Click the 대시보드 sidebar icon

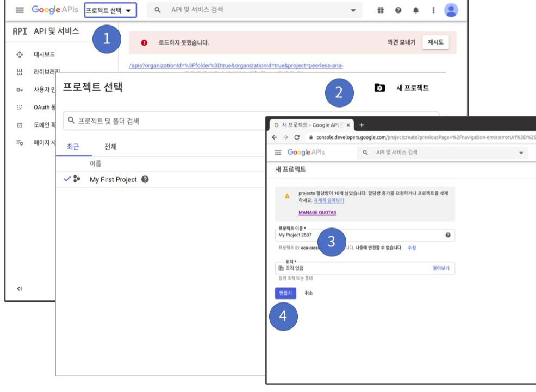(20, 54)
